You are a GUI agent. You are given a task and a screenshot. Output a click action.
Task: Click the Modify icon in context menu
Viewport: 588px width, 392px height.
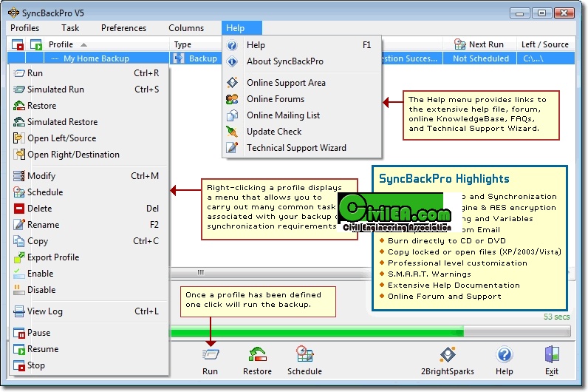pos(19,176)
